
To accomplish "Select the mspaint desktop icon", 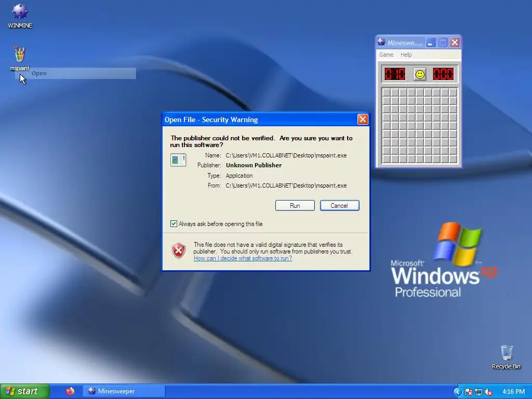I will 20,59.
